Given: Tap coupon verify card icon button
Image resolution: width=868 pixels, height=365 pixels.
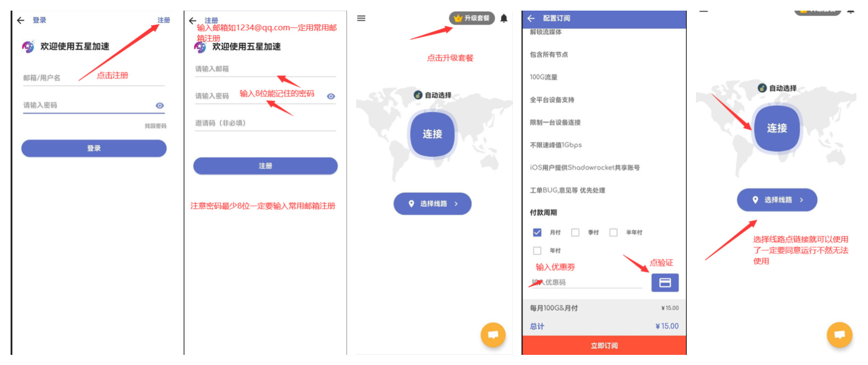Looking at the screenshot, I should [x=665, y=283].
